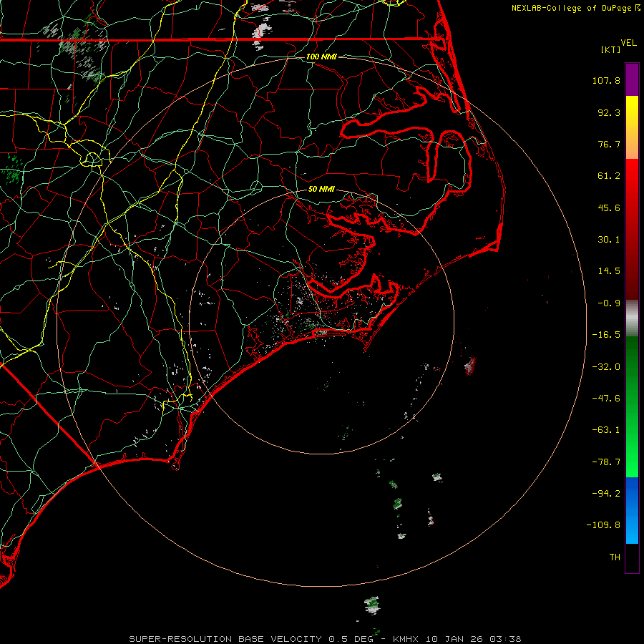Click the NEXLAB-College of DuPage logo text

click(x=571, y=8)
